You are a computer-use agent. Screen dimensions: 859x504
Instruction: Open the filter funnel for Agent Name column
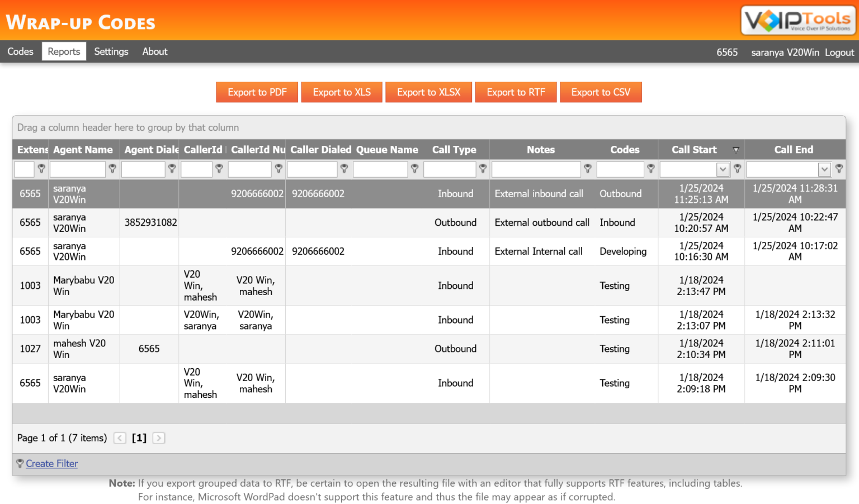[x=112, y=169]
